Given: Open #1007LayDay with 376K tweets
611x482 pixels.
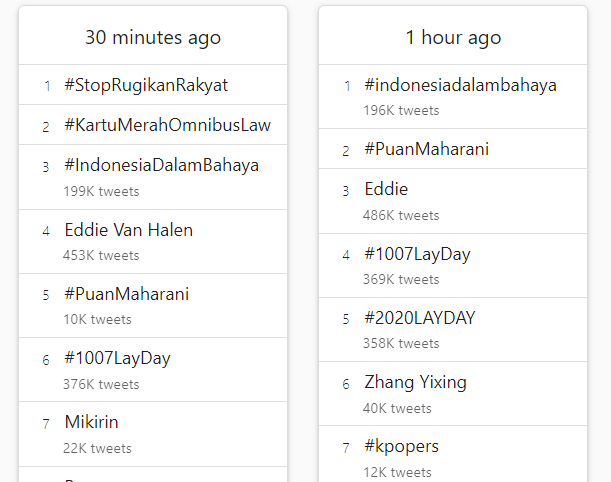Looking at the screenshot, I should pos(117,358).
